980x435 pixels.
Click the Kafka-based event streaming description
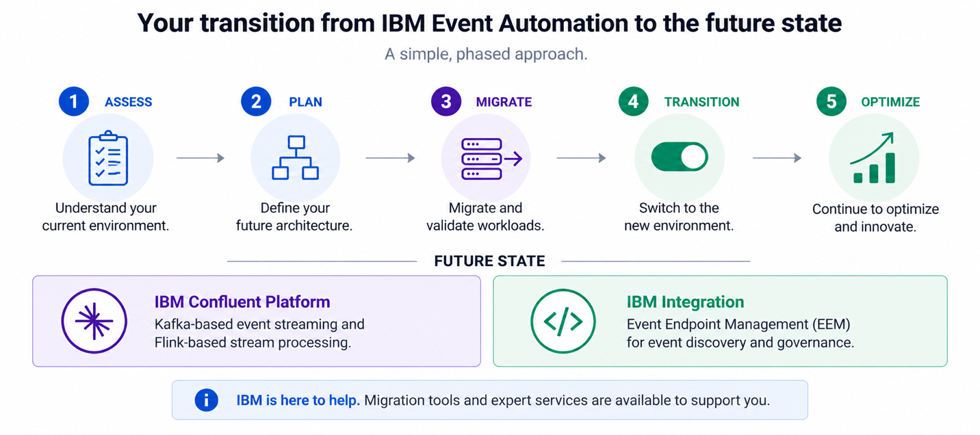click(x=259, y=333)
